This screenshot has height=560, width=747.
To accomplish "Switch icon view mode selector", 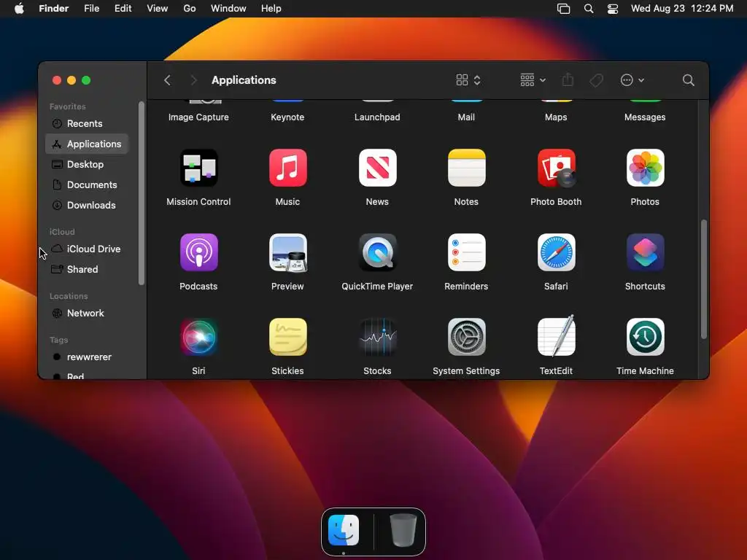I will point(468,80).
